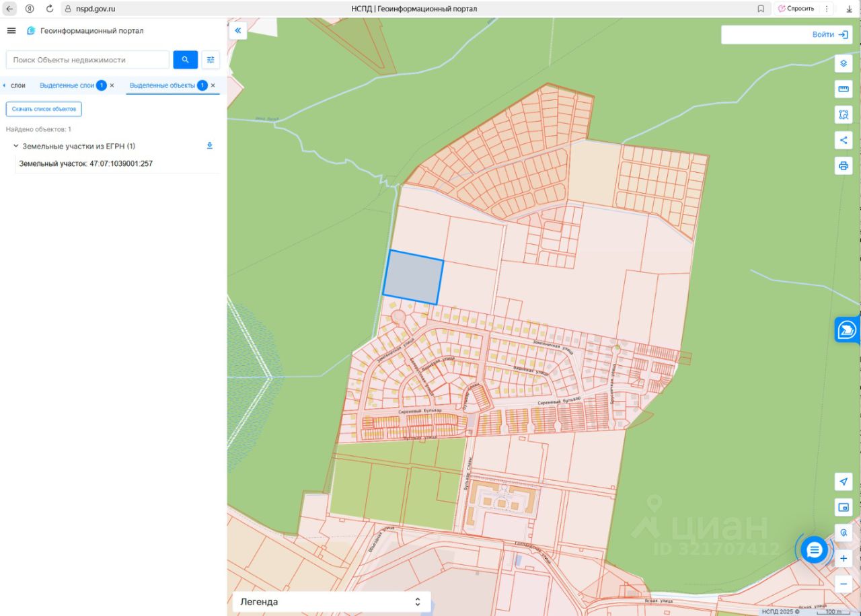Viewport: 861px width, 616px height.
Task: Click the НСПД 2025 copyright text
Action: point(781,611)
